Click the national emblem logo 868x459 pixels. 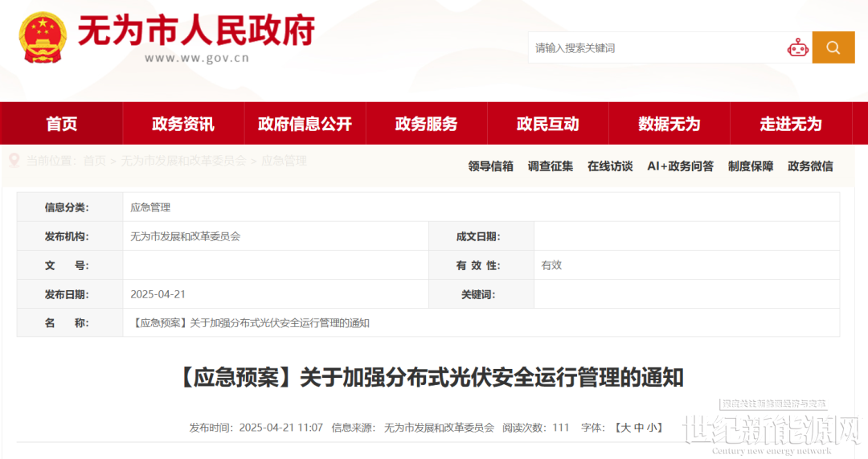(x=43, y=38)
